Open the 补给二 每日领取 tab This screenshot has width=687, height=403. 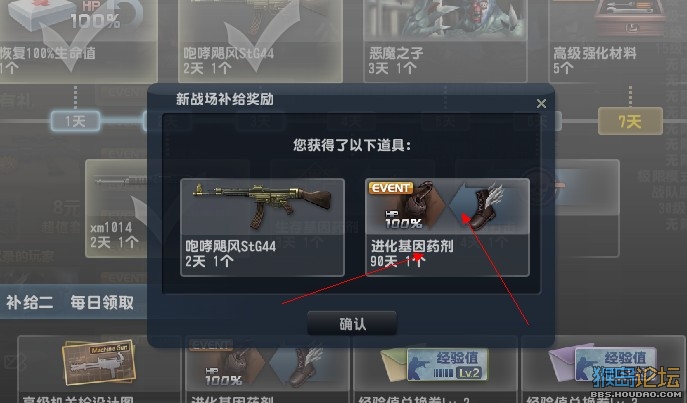70,302
